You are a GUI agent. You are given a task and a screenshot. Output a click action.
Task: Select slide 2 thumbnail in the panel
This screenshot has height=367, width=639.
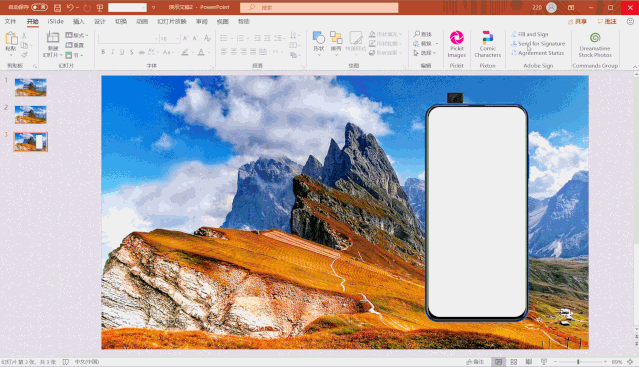pos(31,114)
